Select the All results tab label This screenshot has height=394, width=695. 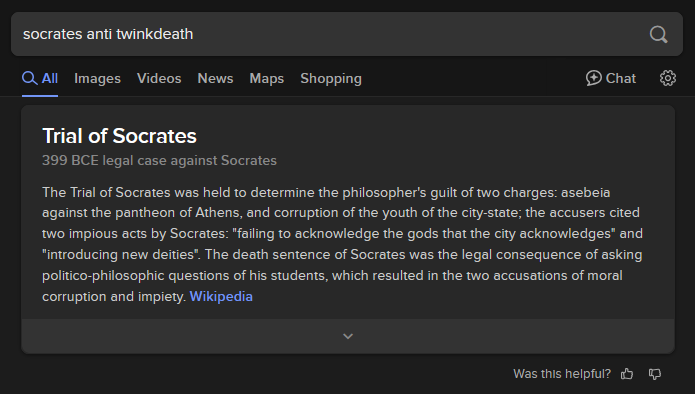click(50, 78)
